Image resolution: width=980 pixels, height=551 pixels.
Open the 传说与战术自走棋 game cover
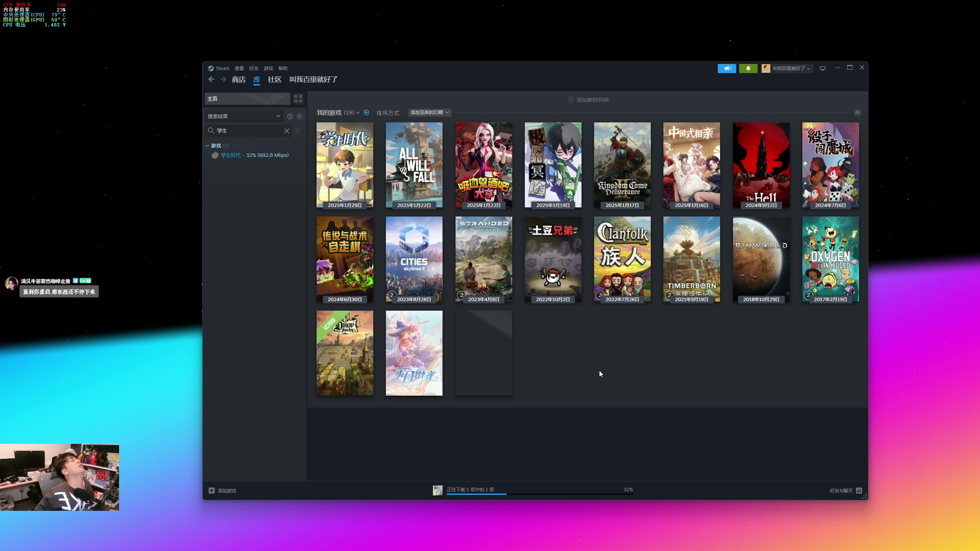345,259
